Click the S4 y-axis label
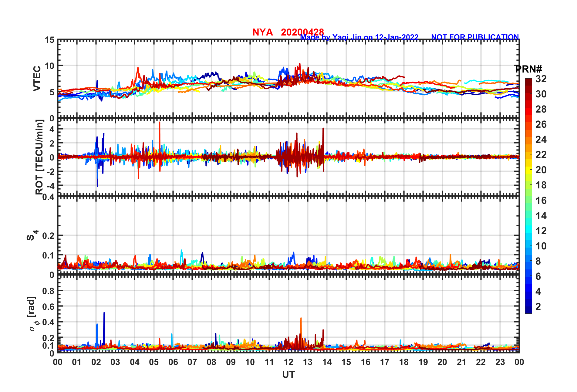This screenshot has height=392, width=577. pyautogui.click(x=32, y=235)
